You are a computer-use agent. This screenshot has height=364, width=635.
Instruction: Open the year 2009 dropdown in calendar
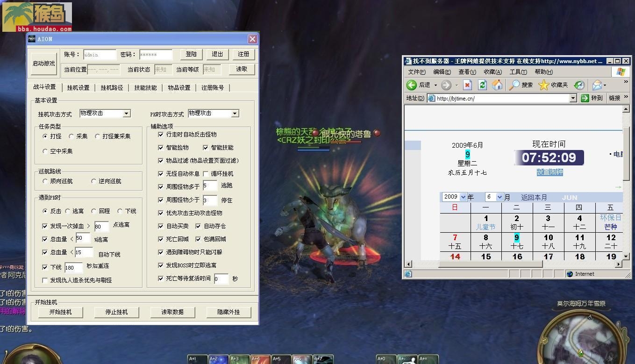(x=463, y=197)
